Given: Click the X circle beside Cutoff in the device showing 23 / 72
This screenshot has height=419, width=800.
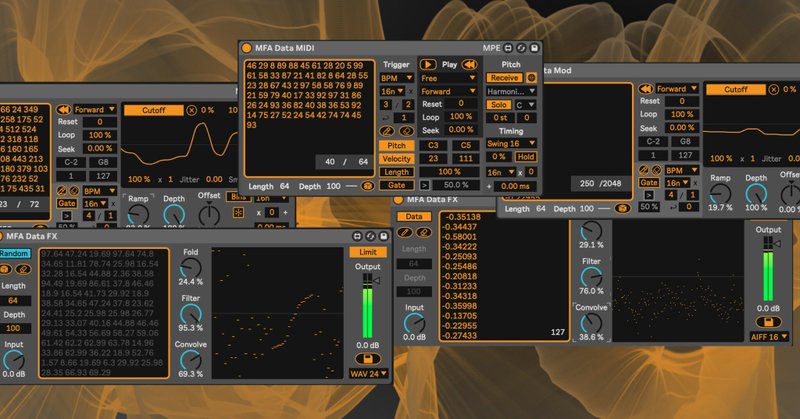Looking at the screenshot, I should point(191,110).
